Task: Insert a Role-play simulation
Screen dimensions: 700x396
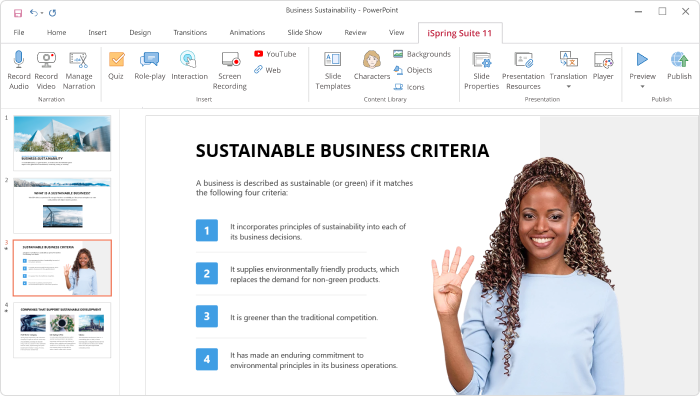Action: 150,66
